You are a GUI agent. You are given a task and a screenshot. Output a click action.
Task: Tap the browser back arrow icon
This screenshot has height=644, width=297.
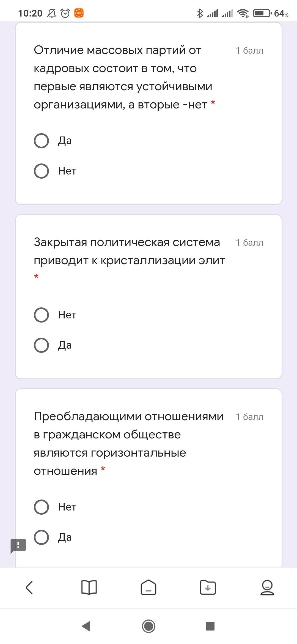click(x=29, y=588)
